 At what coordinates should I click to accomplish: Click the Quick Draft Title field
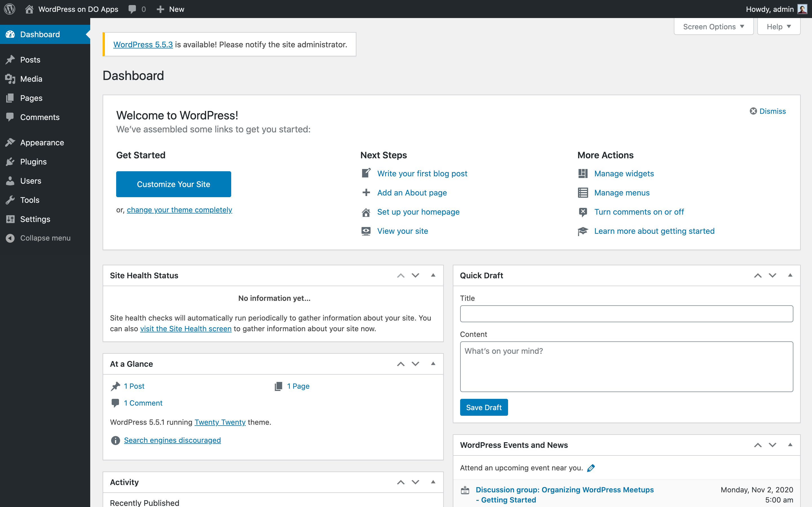pos(626,314)
